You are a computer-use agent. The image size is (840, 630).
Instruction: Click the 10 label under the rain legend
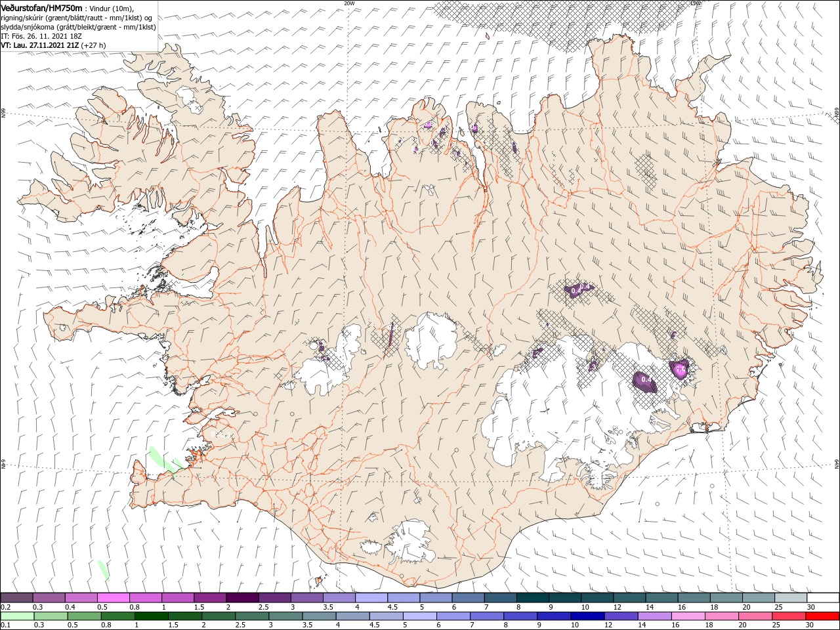576,625
